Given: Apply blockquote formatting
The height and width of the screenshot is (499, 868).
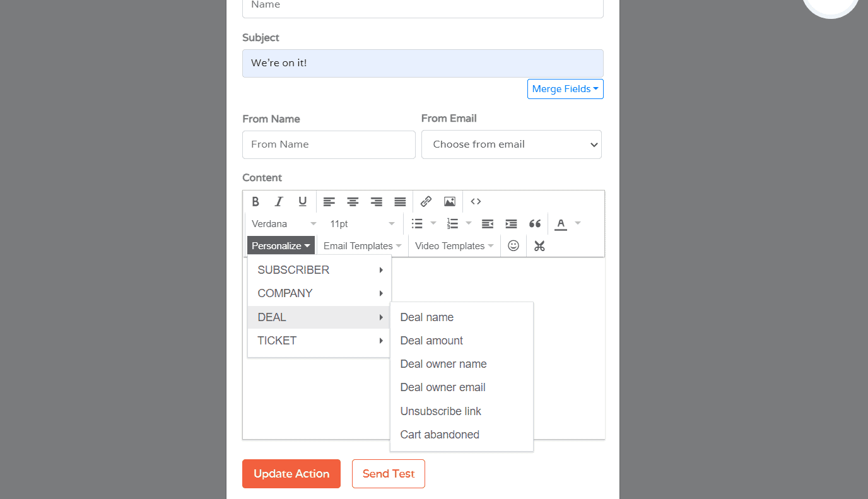Looking at the screenshot, I should click(x=535, y=223).
